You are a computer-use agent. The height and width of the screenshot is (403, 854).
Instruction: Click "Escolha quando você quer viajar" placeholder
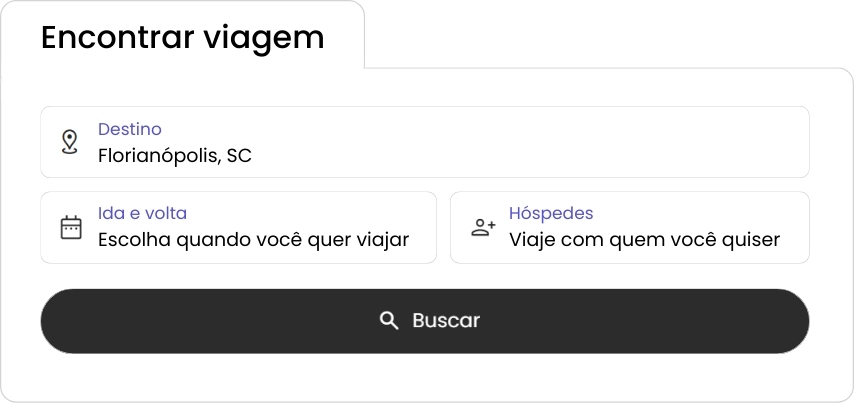(x=253, y=240)
